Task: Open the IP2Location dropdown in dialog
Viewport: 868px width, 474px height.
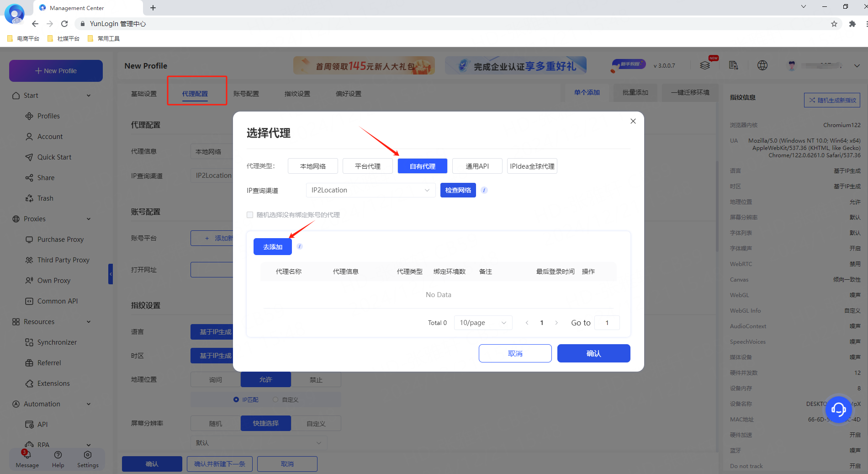Action: coord(370,190)
